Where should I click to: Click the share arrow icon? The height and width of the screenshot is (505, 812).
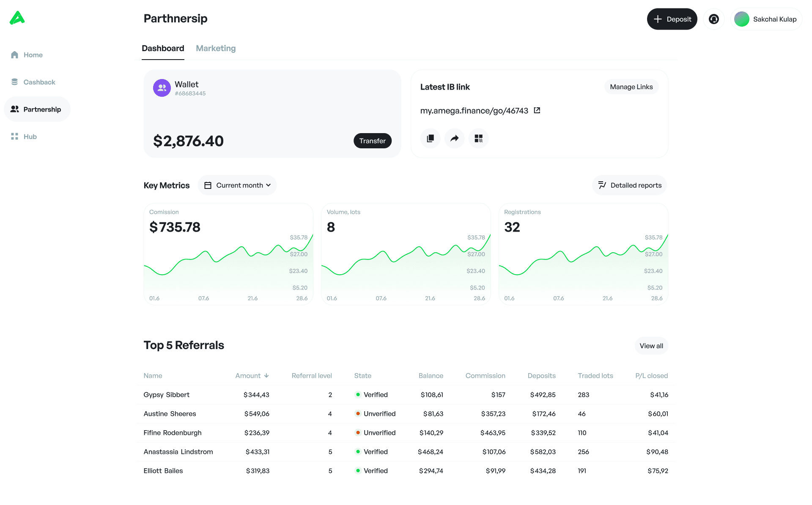point(454,139)
